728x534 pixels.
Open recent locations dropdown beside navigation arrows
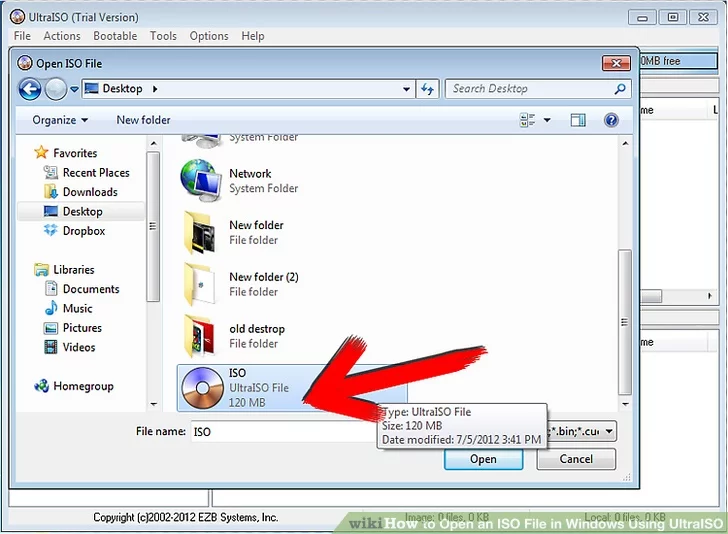74,89
